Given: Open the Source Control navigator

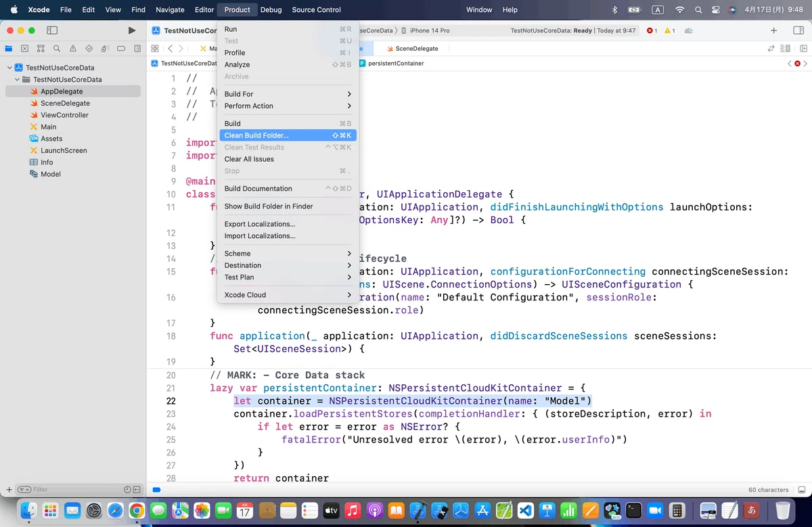Looking at the screenshot, I should click(x=25, y=49).
